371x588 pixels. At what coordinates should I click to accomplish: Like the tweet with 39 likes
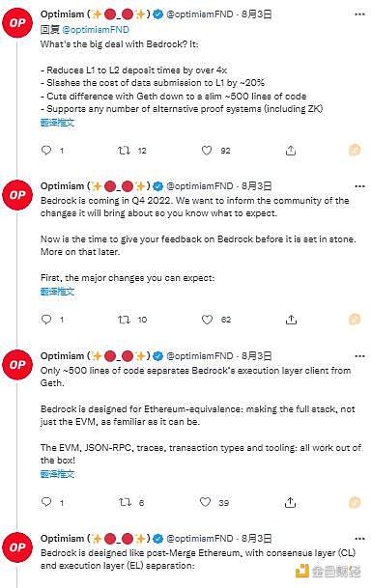pos(205,502)
